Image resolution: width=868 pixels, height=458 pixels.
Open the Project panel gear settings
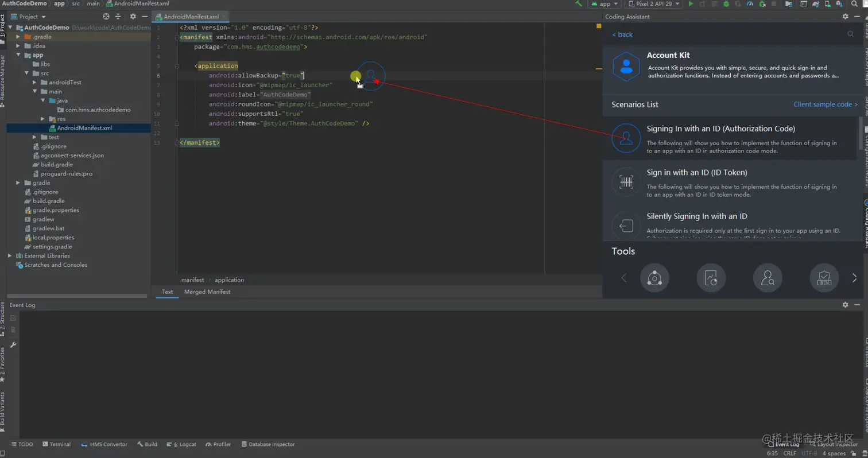click(x=133, y=17)
